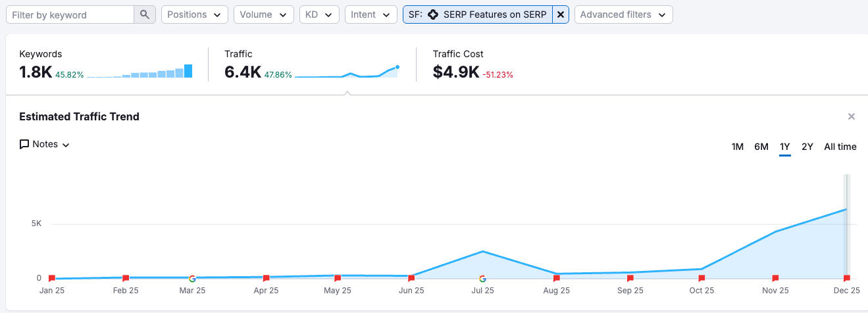868x313 pixels.
Task: Click the red note flag at Aug 25
Action: coord(557,278)
